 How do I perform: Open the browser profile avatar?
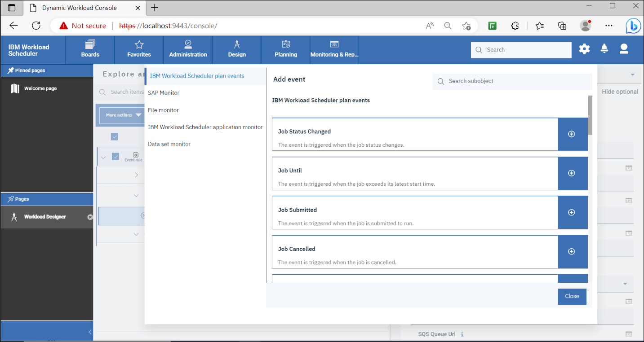(585, 26)
